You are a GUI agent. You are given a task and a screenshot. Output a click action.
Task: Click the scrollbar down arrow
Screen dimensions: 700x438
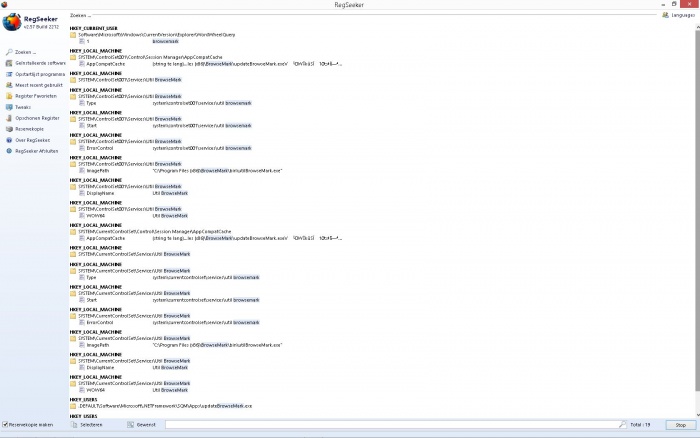[x=697, y=415]
